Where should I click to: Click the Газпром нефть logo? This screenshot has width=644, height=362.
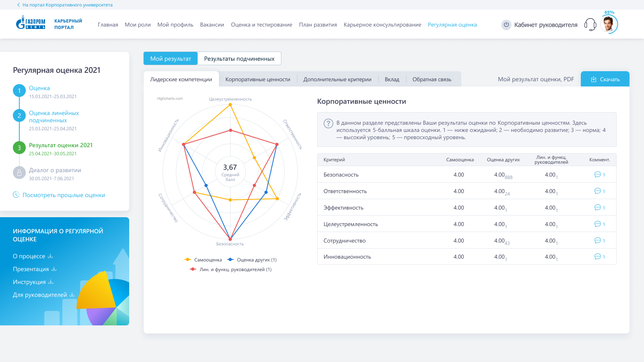[x=31, y=23]
